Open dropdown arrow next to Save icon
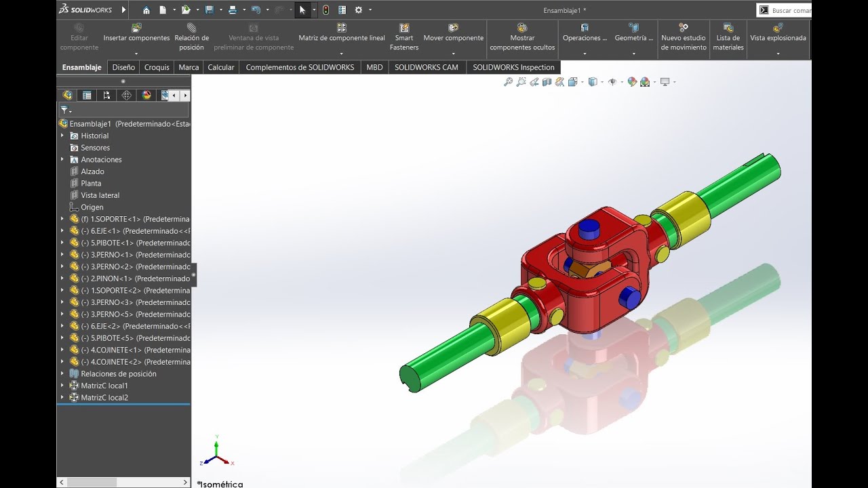This screenshot has width=868, height=488. coord(220,10)
